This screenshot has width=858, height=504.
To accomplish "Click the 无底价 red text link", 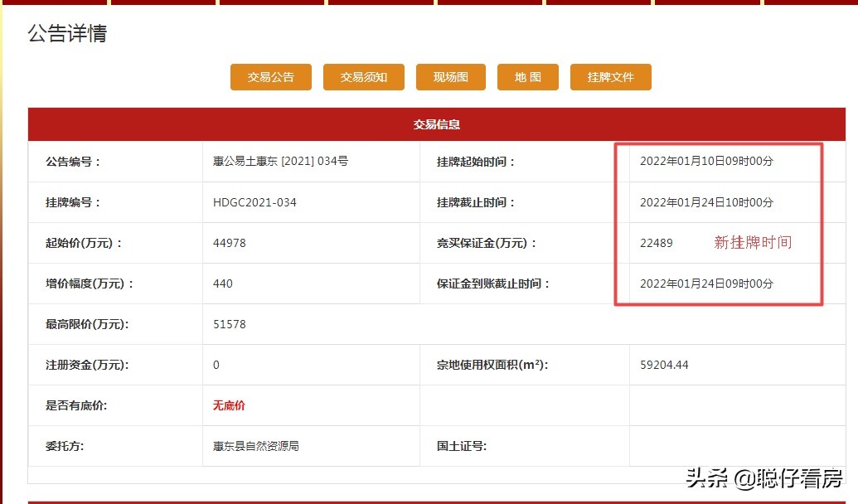I will pyautogui.click(x=228, y=405).
